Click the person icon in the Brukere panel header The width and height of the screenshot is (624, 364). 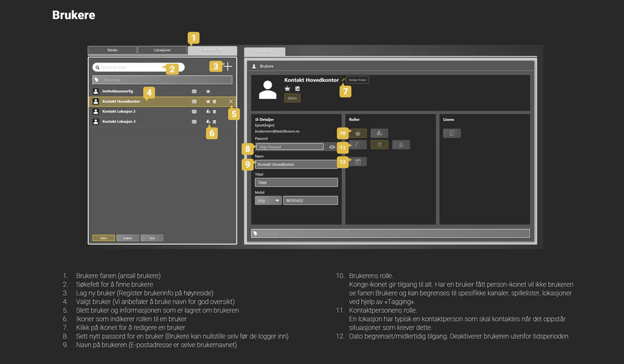pyautogui.click(x=254, y=66)
